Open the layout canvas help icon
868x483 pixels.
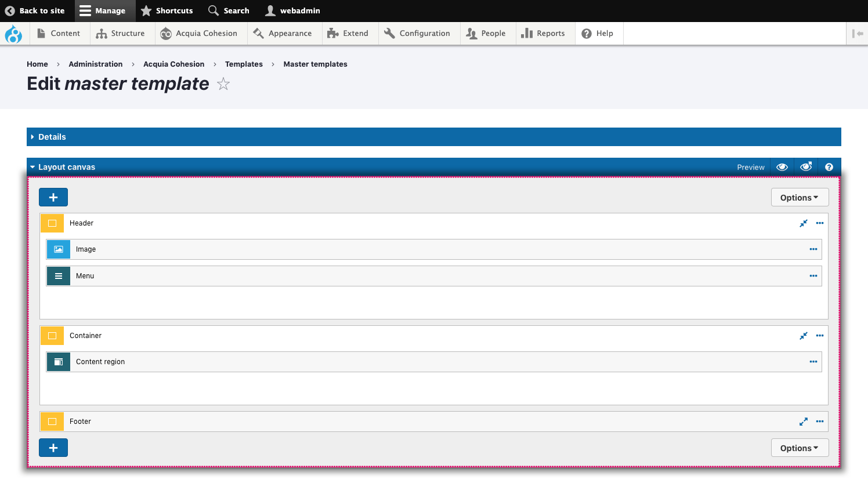click(x=829, y=167)
